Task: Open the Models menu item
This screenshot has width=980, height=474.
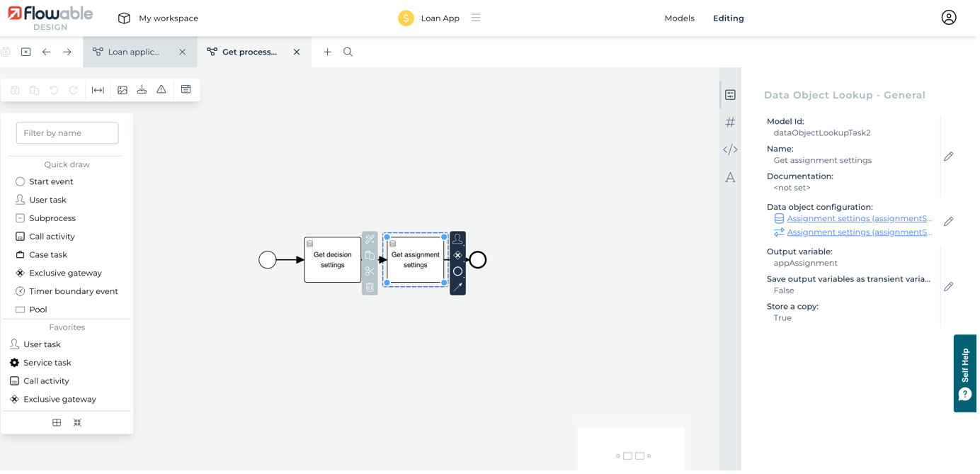Action: click(x=679, y=18)
